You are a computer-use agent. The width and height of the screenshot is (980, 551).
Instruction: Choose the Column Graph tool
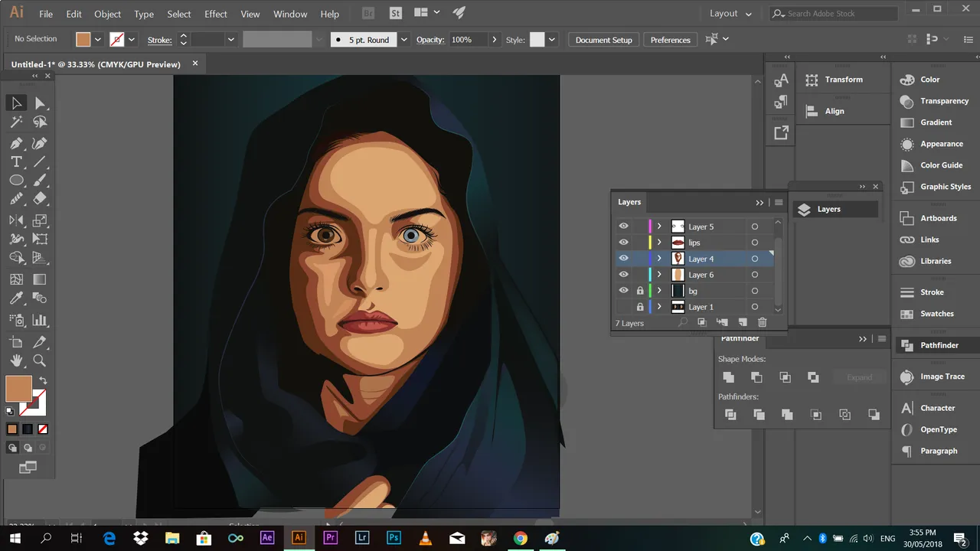click(40, 321)
